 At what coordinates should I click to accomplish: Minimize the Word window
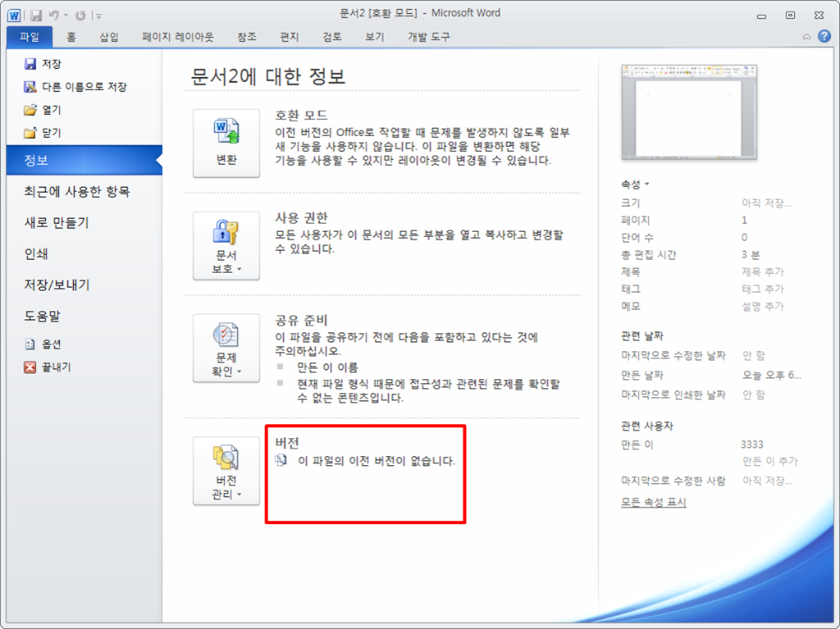[x=761, y=16]
